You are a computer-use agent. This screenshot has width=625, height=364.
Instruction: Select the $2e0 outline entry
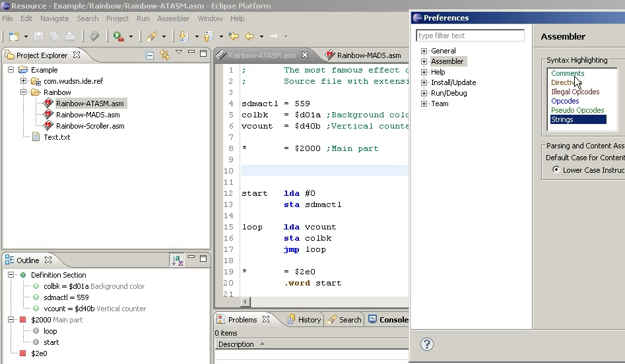(x=39, y=353)
